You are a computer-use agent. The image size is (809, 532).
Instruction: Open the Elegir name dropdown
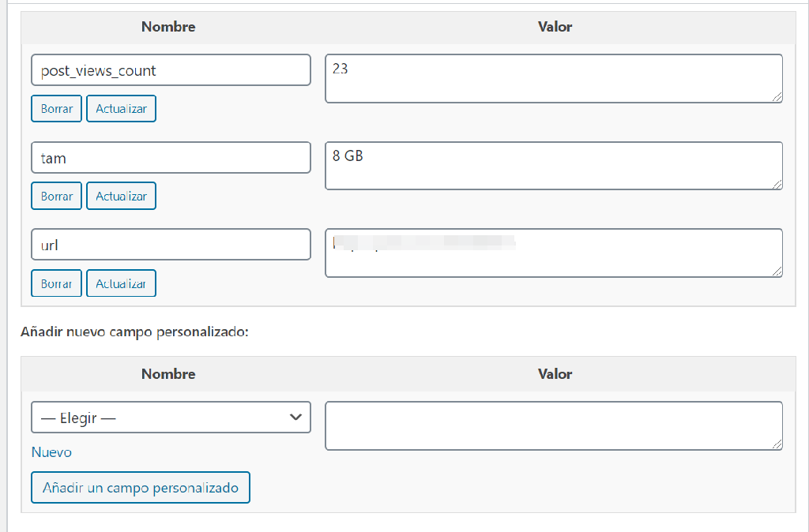[171, 417]
